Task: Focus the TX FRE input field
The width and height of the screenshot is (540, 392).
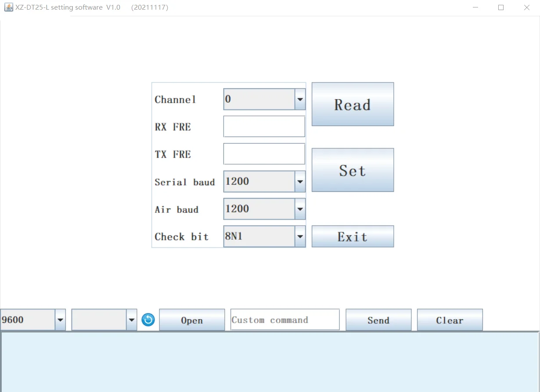Action: pyautogui.click(x=264, y=154)
